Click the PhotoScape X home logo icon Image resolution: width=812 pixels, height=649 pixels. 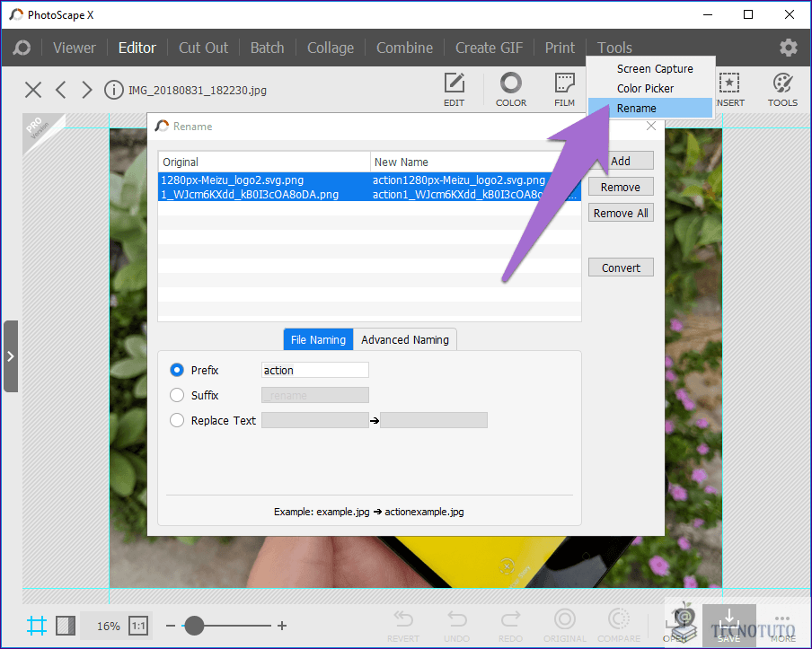[22, 48]
